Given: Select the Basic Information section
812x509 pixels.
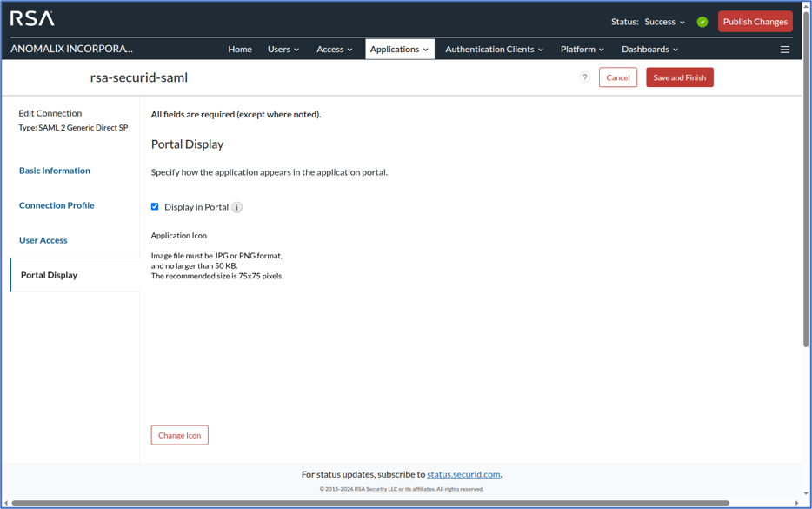Looking at the screenshot, I should [x=55, y=171].
